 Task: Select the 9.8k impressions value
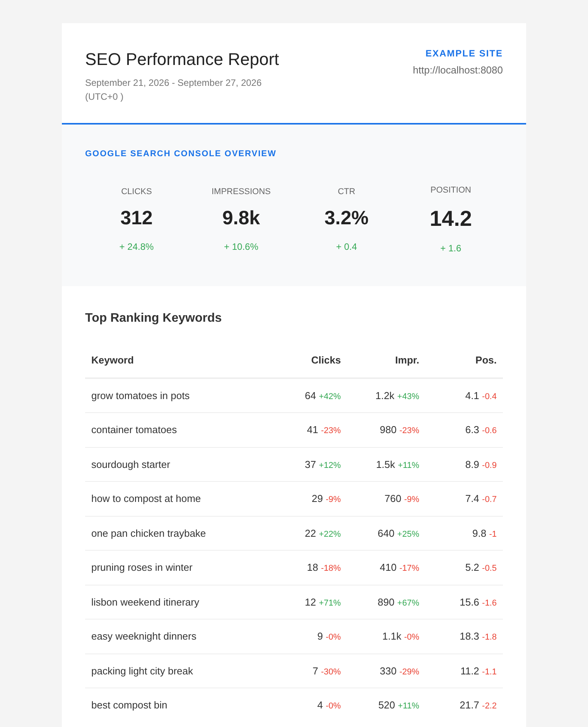241,218
